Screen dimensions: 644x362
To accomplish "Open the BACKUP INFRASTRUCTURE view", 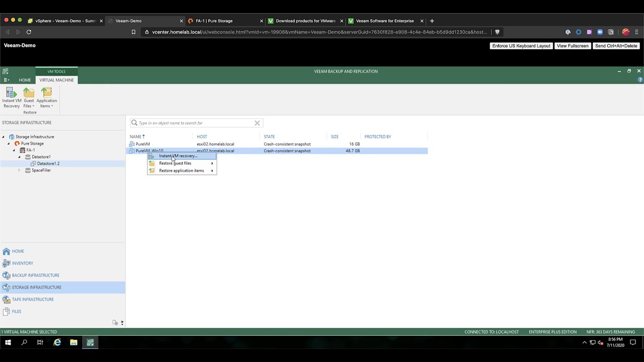I will [62, 275].
